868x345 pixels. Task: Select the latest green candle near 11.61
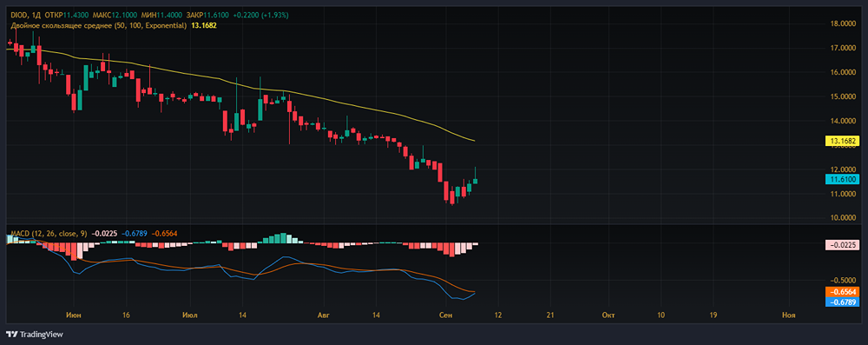[x=475, y=181]
